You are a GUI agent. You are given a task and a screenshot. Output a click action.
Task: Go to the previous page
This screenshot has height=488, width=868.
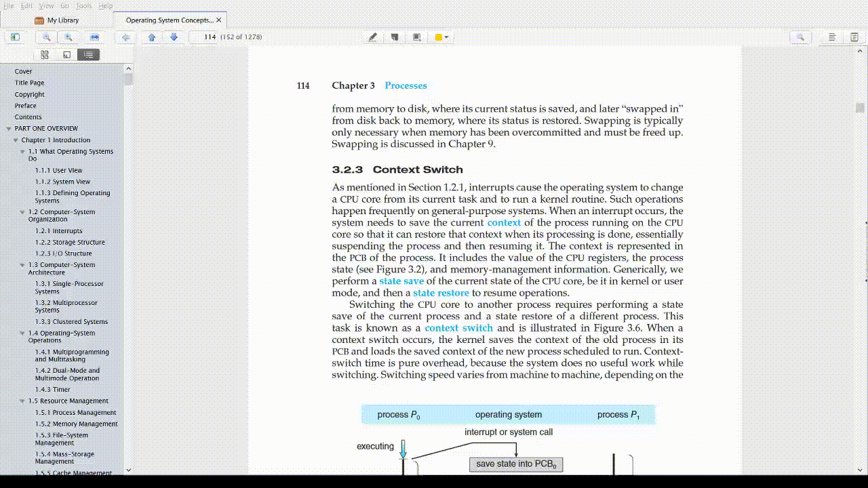(x=152, y=37)
